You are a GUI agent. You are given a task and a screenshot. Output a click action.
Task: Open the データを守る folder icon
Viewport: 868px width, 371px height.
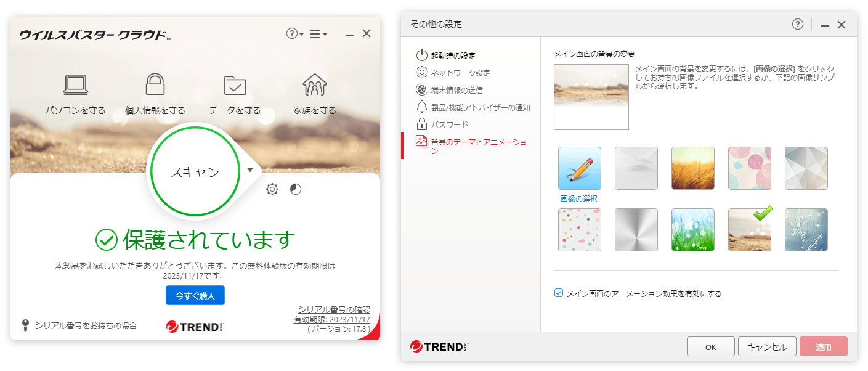pos(235,85)
